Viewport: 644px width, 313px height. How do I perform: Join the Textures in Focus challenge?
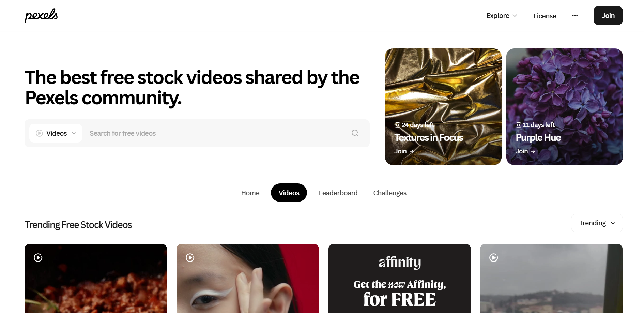[404, 151]
